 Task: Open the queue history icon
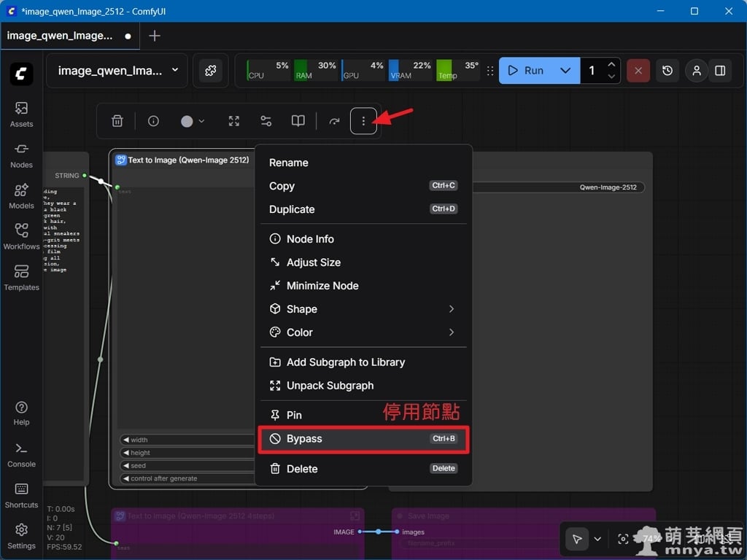[x=667, y=71]
